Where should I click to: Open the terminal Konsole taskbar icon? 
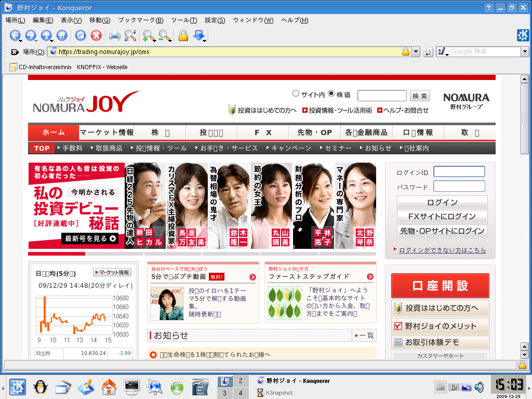click(x=131, y=387)
